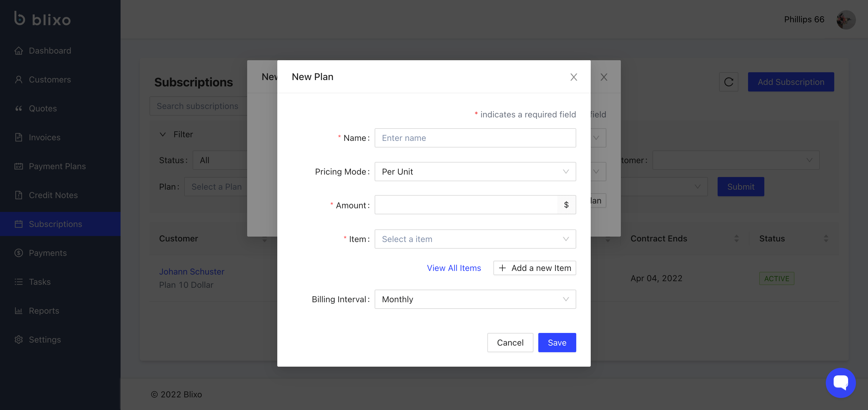Click the Dashboard home icon
This screenshot has height=410, width=868.
click(x=18, y=51)
